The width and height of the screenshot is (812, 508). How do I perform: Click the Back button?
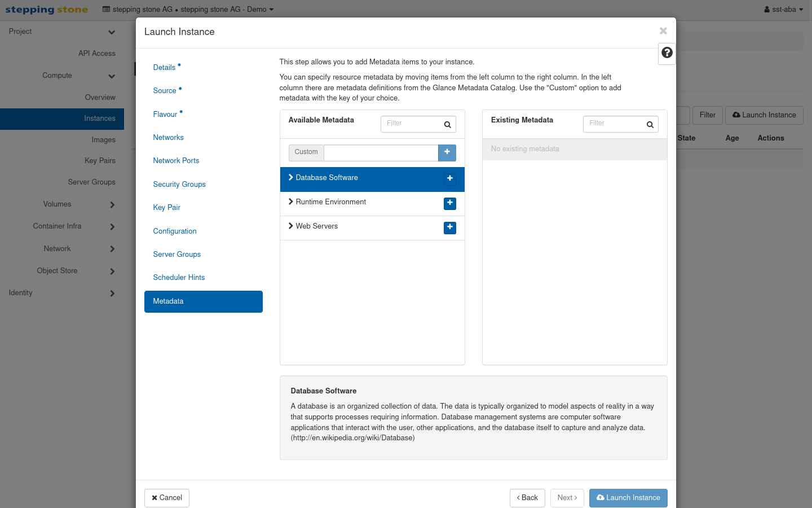527,498
